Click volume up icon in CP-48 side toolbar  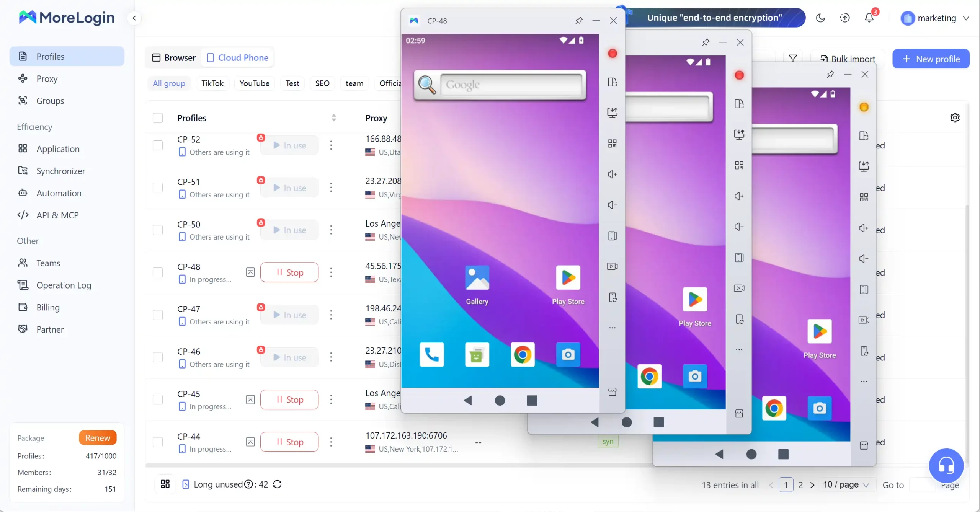612,174
